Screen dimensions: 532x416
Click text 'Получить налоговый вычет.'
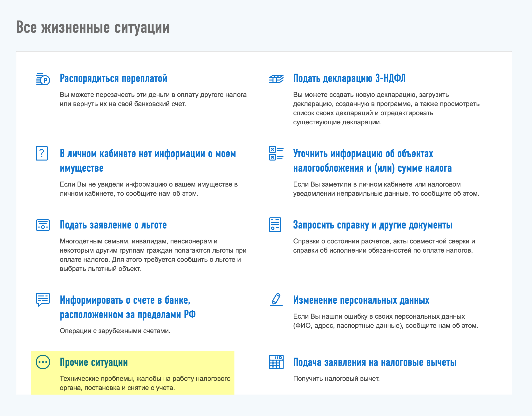[x=336, y=378]
